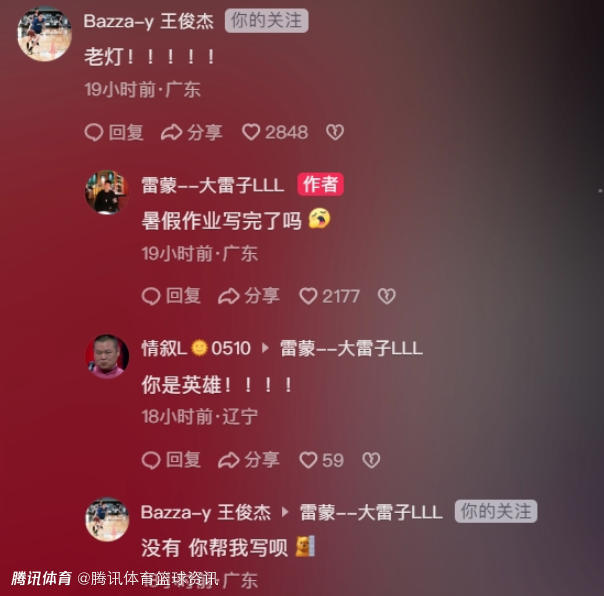Image resolution: width=604 pixels, height=596 pixels.
Task: Open 雷蒙--大雷子LLL author avatar
Action: tap(107, 192)
